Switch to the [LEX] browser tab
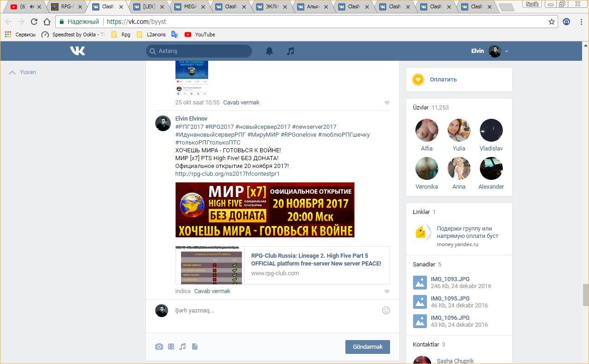This screenshot has height=364, width=589. point(148,7)
